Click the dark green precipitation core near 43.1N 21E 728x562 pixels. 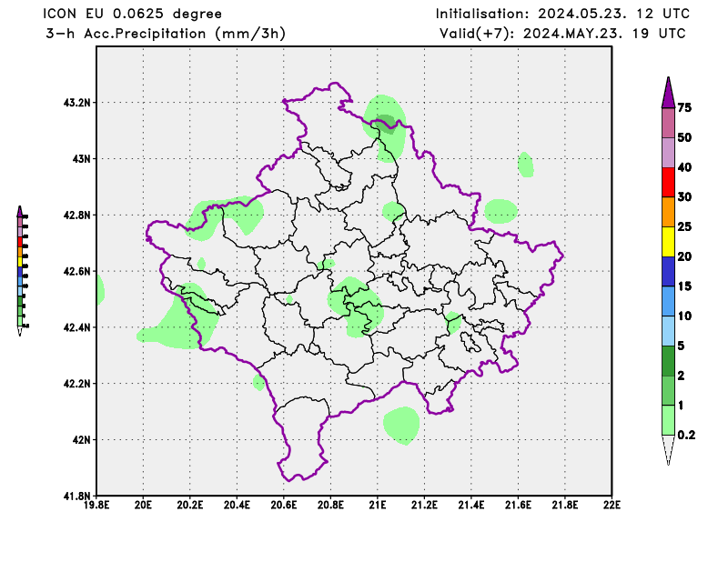click(385, 123)
